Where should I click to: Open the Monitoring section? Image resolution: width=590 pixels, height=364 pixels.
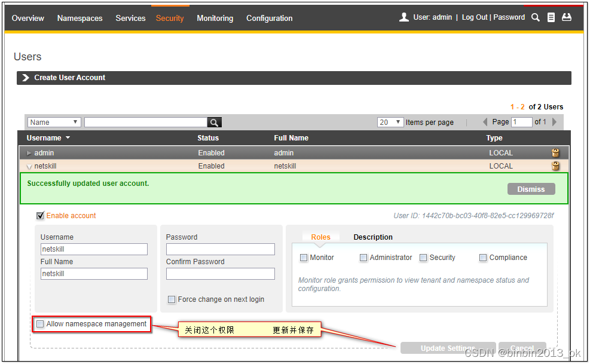pyautogui.click(x=215, y=19)
